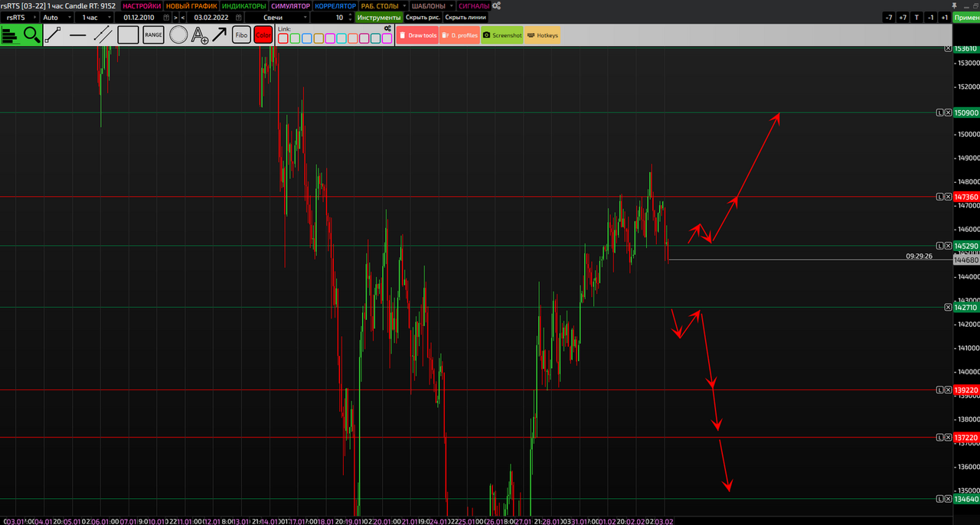Toggle L lock on 145290 level

click(939, 246)
